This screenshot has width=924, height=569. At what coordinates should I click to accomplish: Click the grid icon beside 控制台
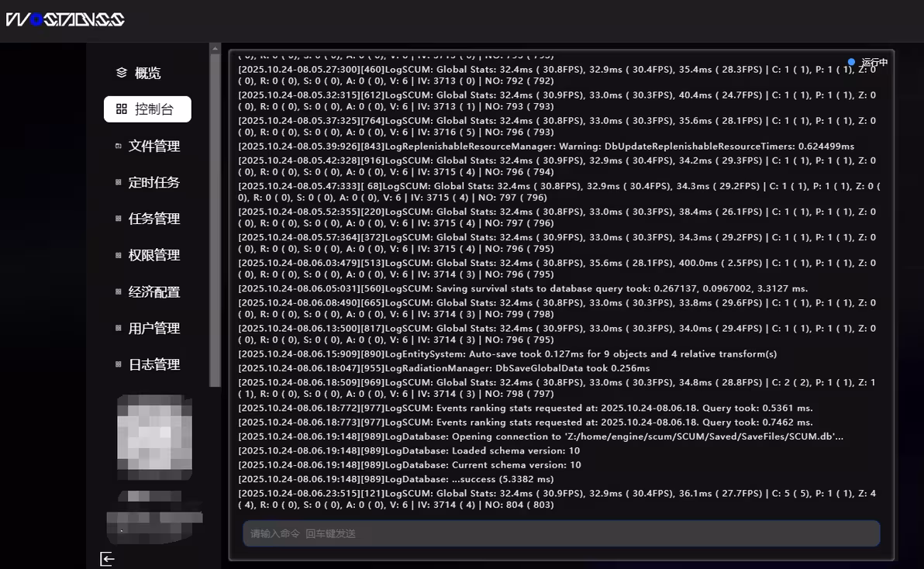pyautogui.click(x=122, y=109)
